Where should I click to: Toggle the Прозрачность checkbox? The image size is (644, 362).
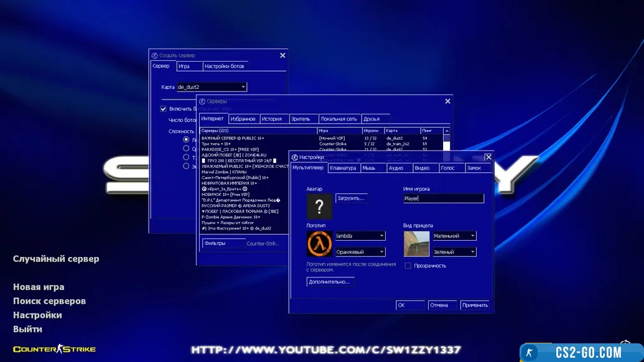pos(408,266)
